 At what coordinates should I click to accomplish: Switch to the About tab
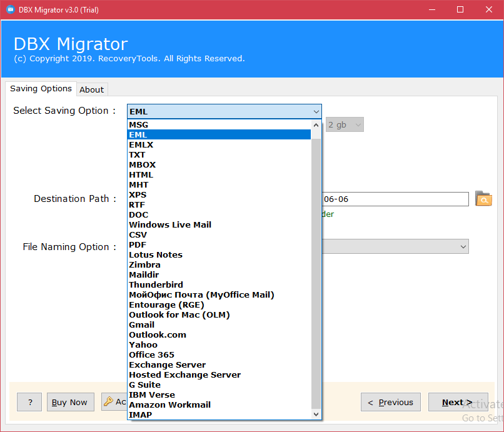click(x=91, y=89)
